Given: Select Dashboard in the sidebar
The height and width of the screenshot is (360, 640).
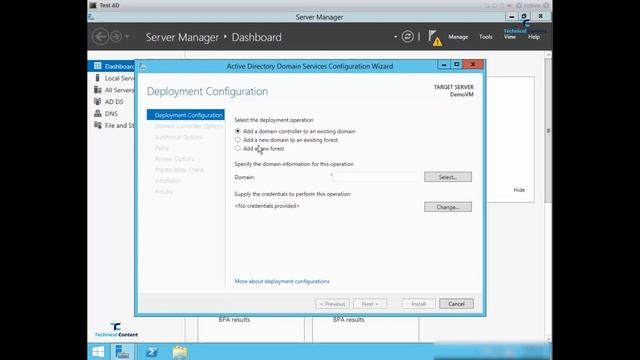Looking at the screenshot, I should tap(111, 66).
